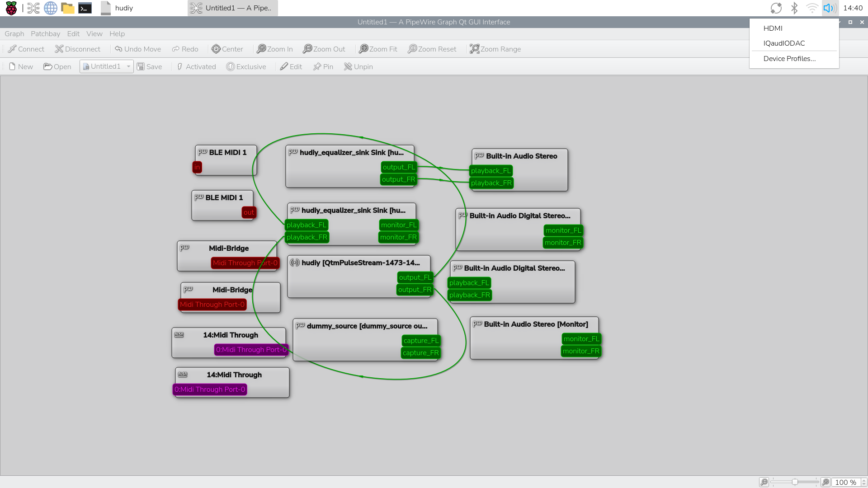The image size is (868, 488).
Task: Increase zoom percentage with spinbox arrow
Action: (x=864, y=480)
